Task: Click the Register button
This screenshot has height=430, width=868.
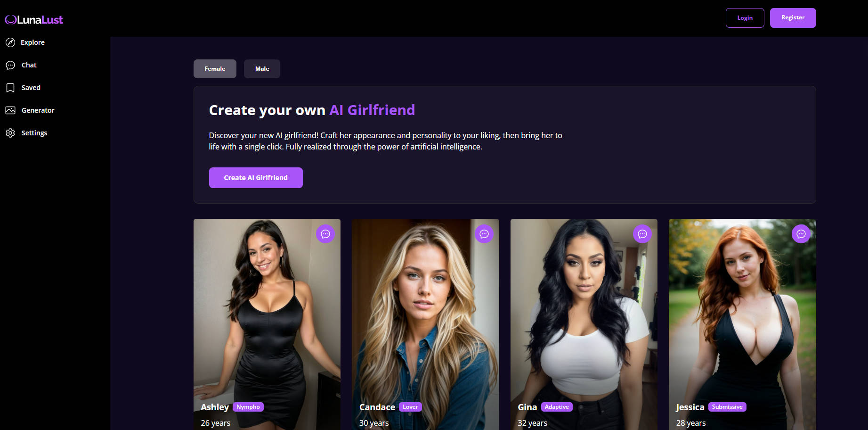Action: [x=793, y=18]
